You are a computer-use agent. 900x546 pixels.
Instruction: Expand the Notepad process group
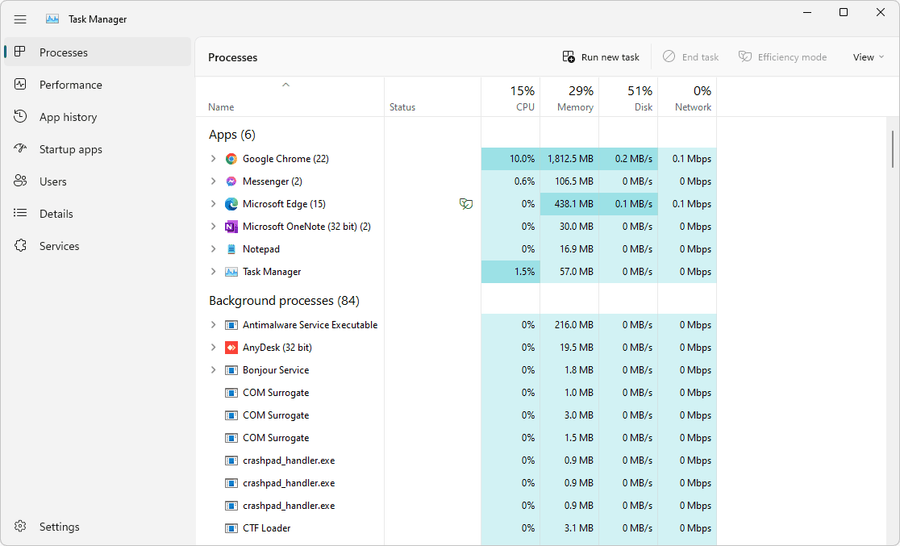point(213,249)
